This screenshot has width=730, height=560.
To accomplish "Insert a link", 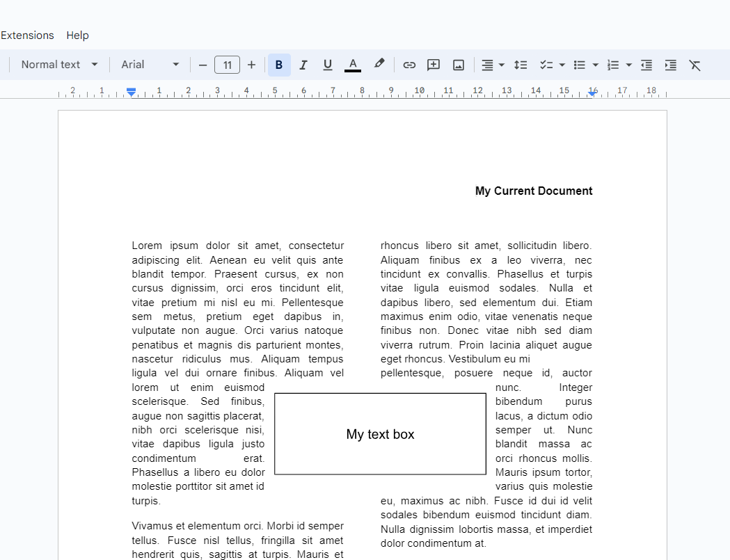I will (409, 65).
